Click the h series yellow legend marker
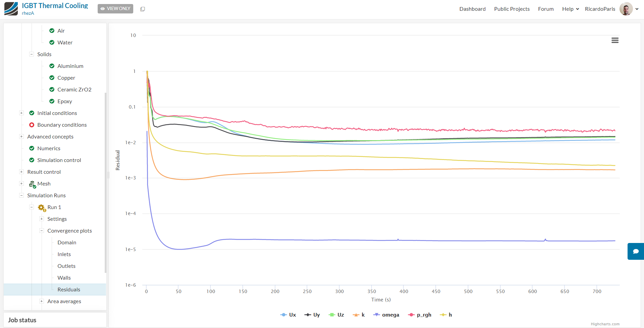The height and width of the screenshot is (328, 644). [443, 315]
